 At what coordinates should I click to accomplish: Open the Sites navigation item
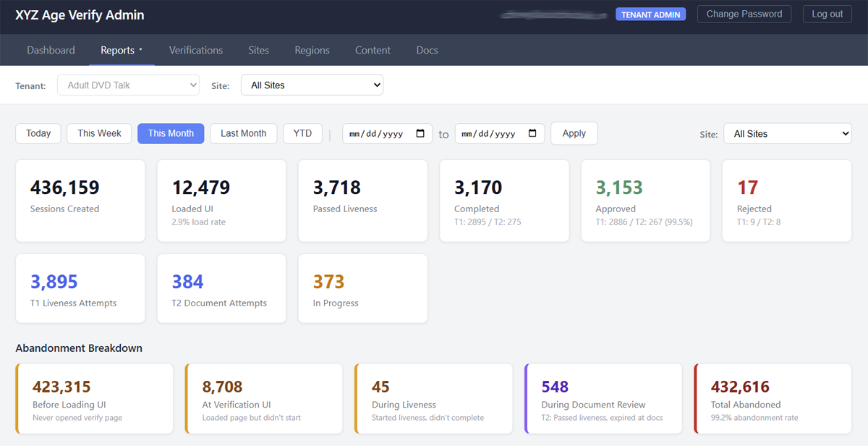tap(258, 50)
